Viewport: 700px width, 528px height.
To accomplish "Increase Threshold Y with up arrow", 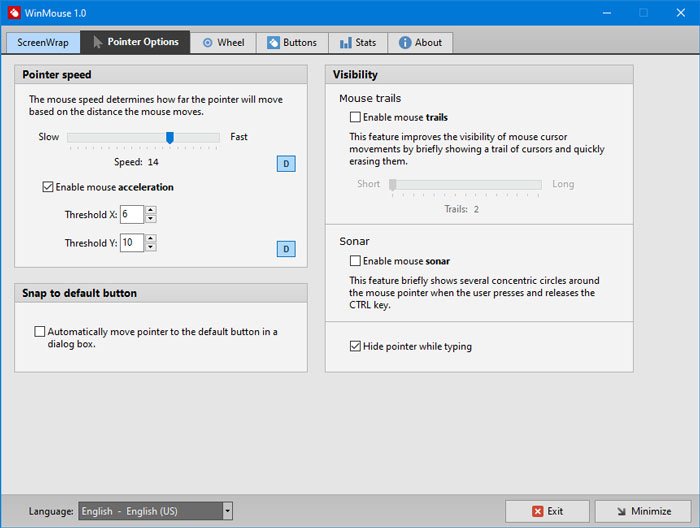I will click(x=151, y=238).
